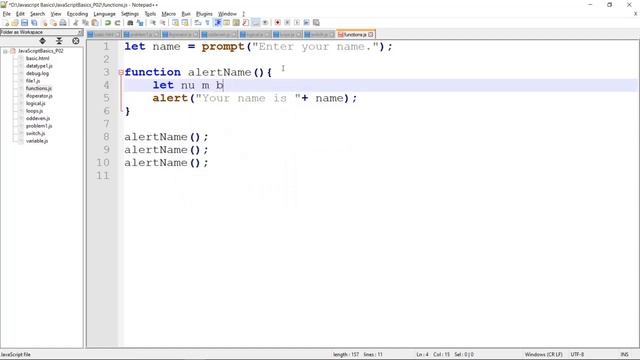Toggle synchronized vertical scrolling icon
This screenshot has width=640, height=360.
click(x=175, y=23)
